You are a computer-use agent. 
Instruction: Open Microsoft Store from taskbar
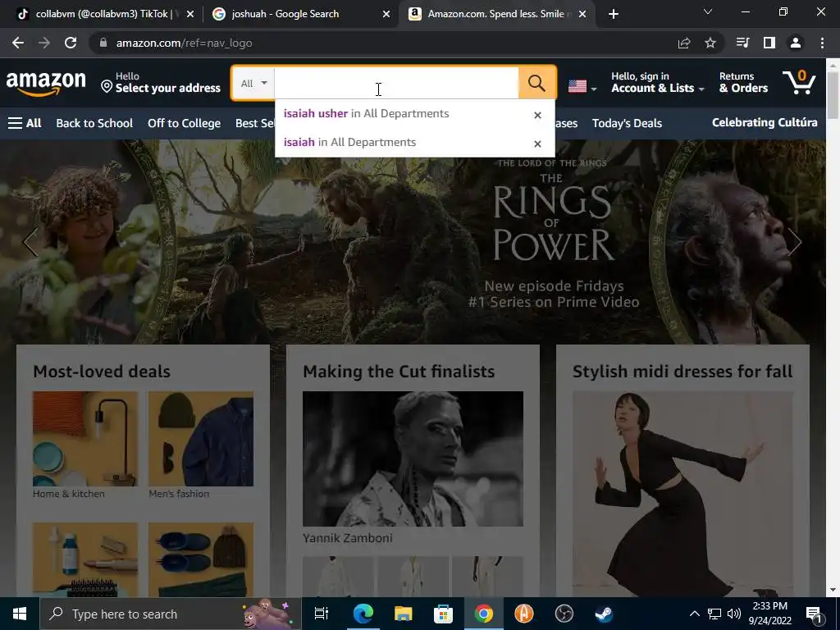pos(443,614)
